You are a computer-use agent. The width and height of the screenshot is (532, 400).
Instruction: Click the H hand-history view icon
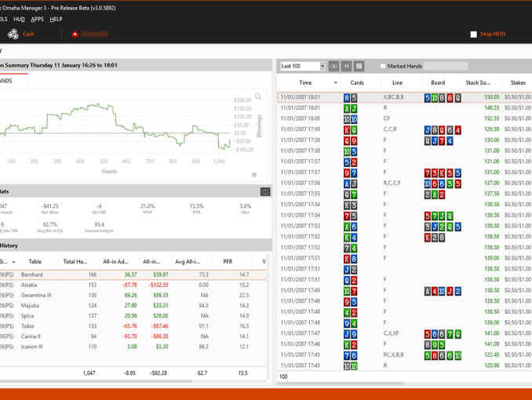pos(346,67)
